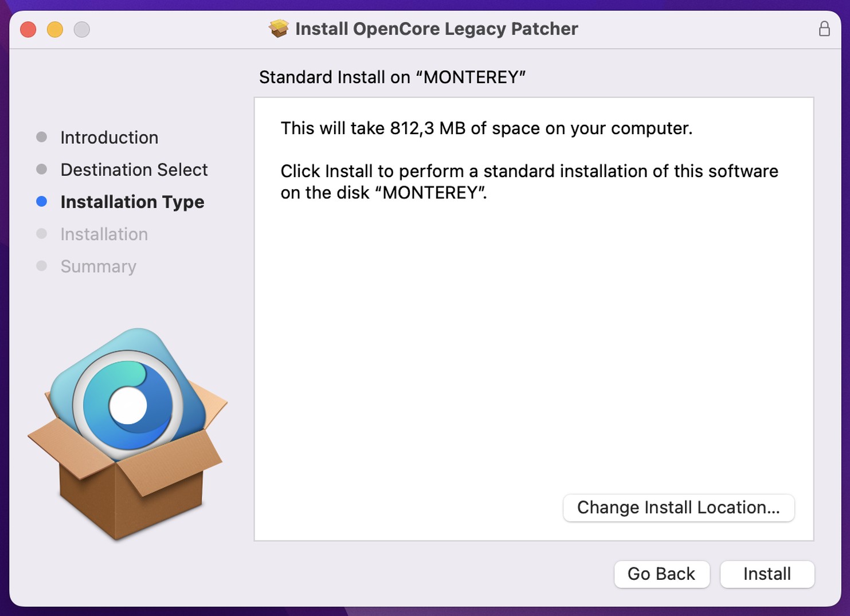
Task: Click the OpenCore Legacy Patcher box logo
Action: (x=127, y=434)
